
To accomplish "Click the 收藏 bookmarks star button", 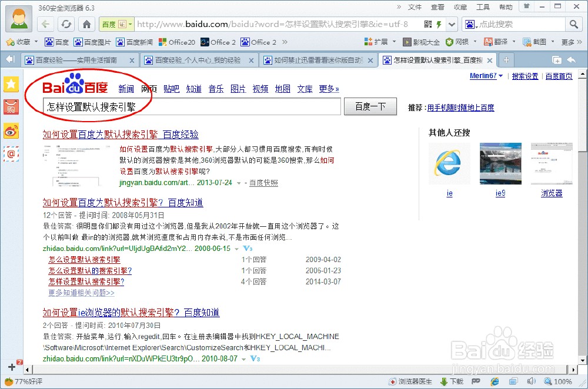I will 18,42.
